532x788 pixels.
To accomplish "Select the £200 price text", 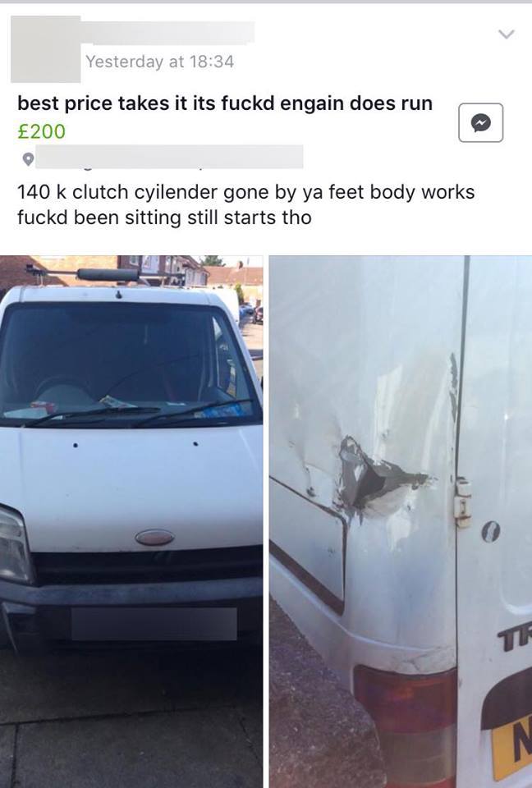I will tap(41, 131).
